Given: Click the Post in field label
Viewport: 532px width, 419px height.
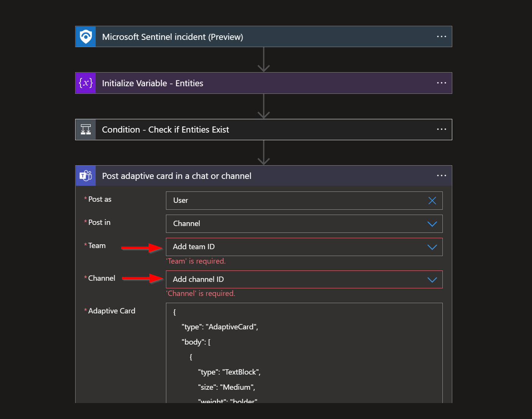Looking at the screenshot, I should [99, 222].
